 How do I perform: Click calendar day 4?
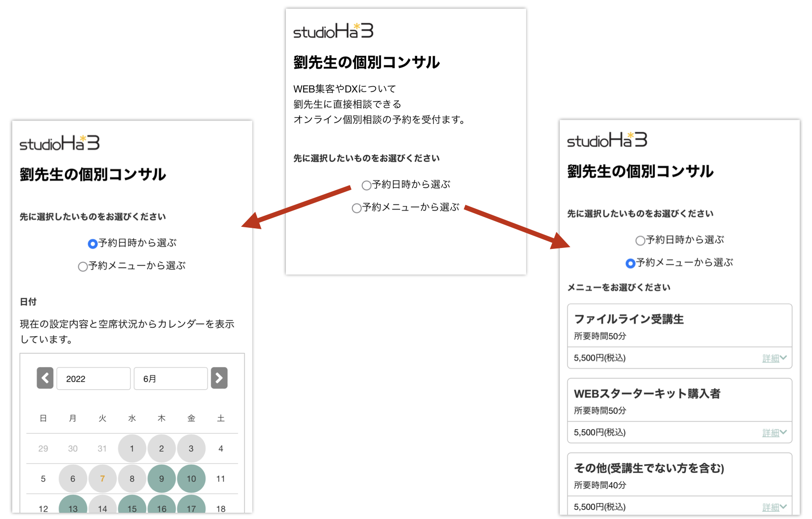(x=221, y=448)
